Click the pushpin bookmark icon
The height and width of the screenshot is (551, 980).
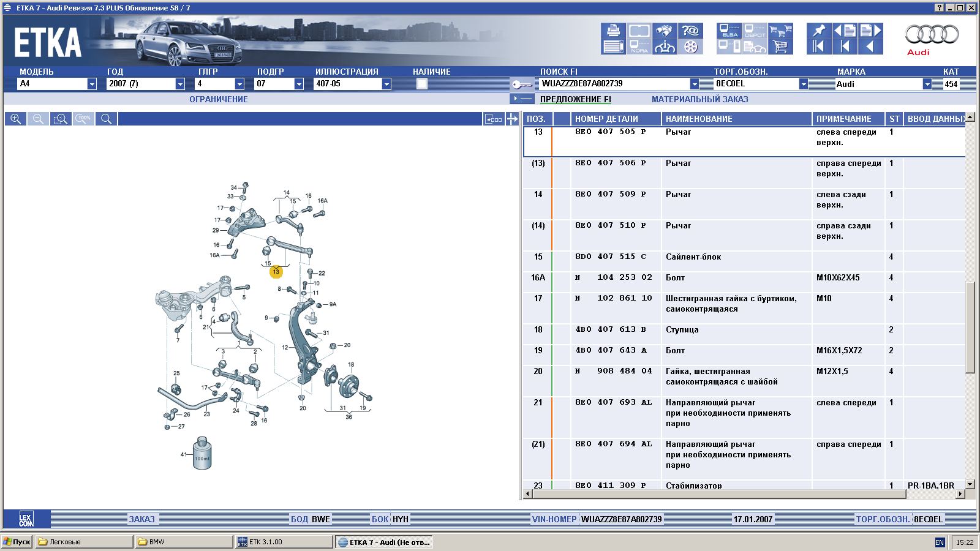(819, 31)
